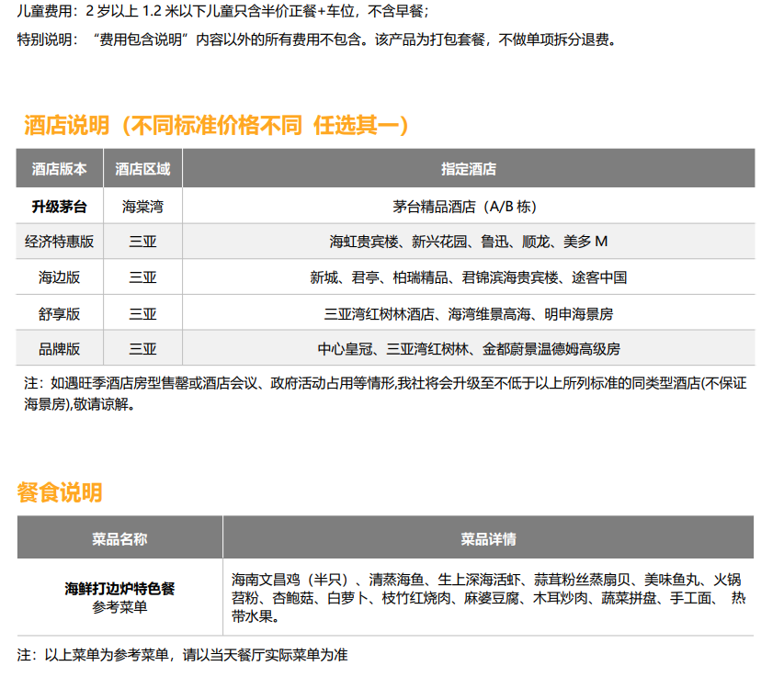
Task: Click the hotel list starting with 海虹贵宾楼
Action: tap(468, 242)
